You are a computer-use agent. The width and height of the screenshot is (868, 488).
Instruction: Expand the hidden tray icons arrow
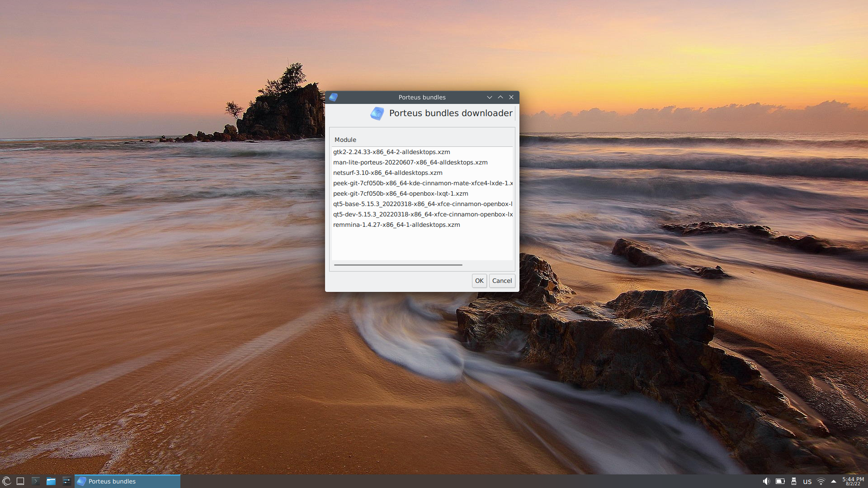(834, 481)
